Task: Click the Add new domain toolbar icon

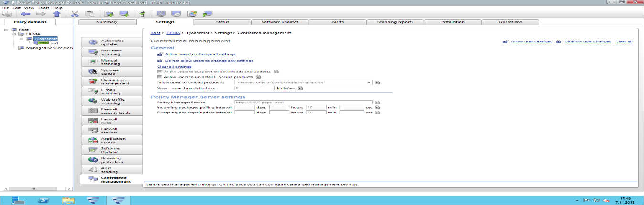Action: (x=109, y=14)
